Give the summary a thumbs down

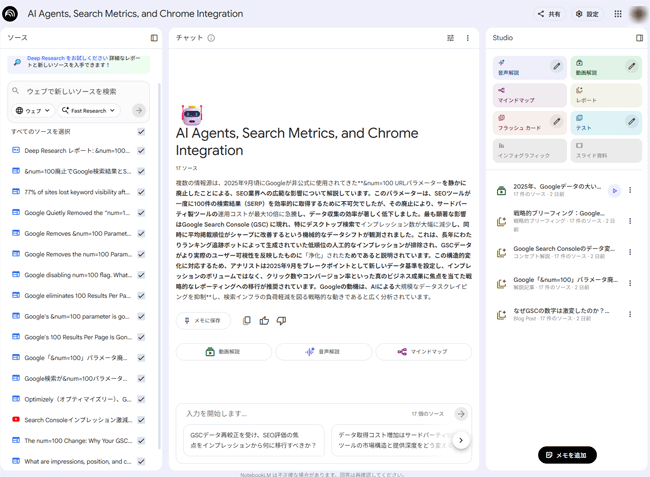click(x=281, y=320)
